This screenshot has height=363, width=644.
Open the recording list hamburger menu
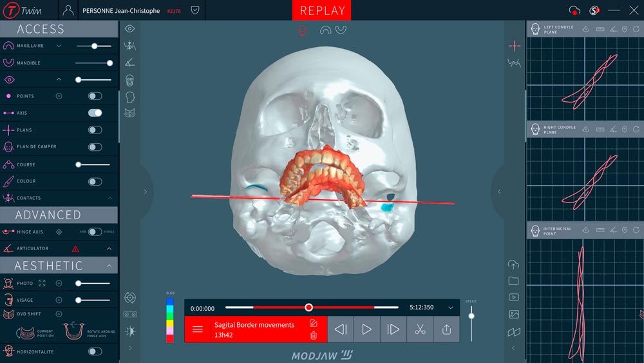click(198, 329)
